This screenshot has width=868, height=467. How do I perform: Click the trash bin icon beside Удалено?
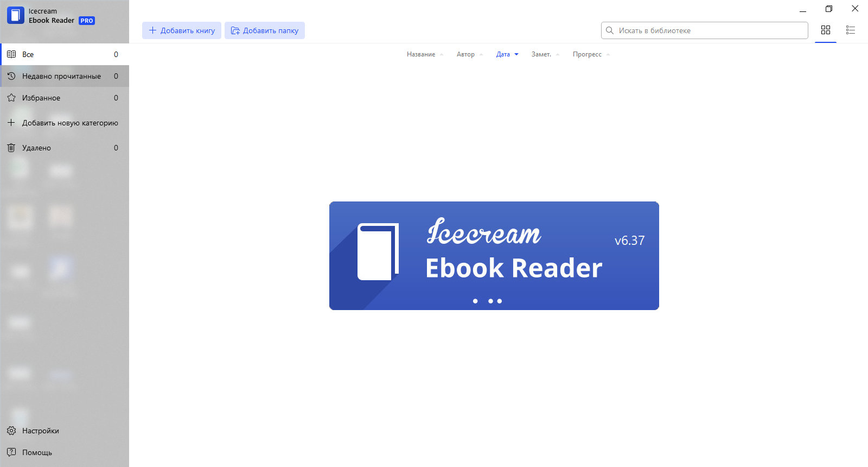[x=11, y=148]
